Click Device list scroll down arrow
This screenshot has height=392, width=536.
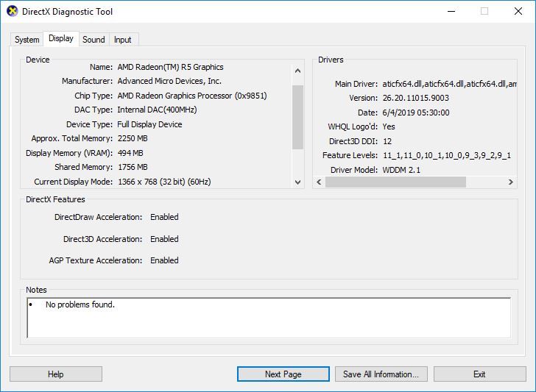(x=297, y=182)
